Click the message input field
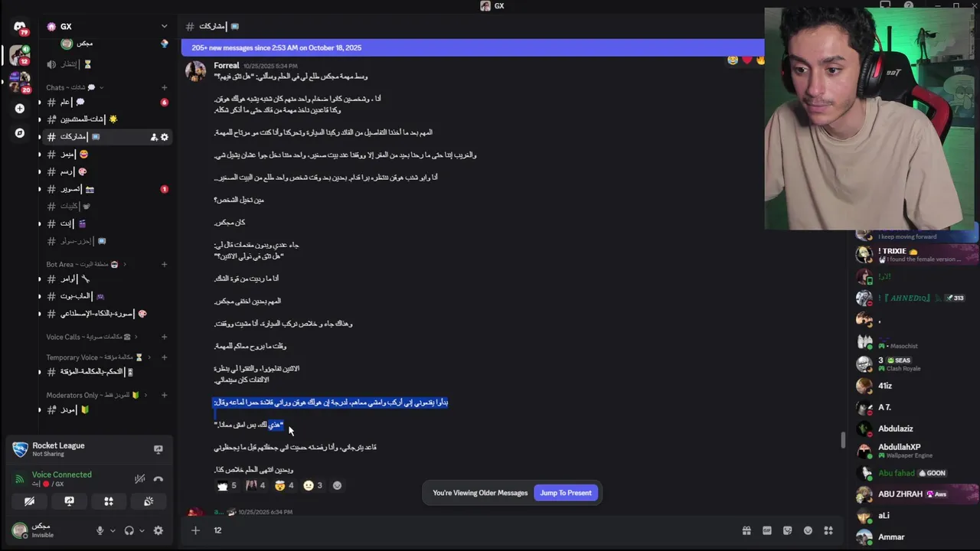Image resolution: width=980 pixels, height=551 pixels. tap(471, 530)
